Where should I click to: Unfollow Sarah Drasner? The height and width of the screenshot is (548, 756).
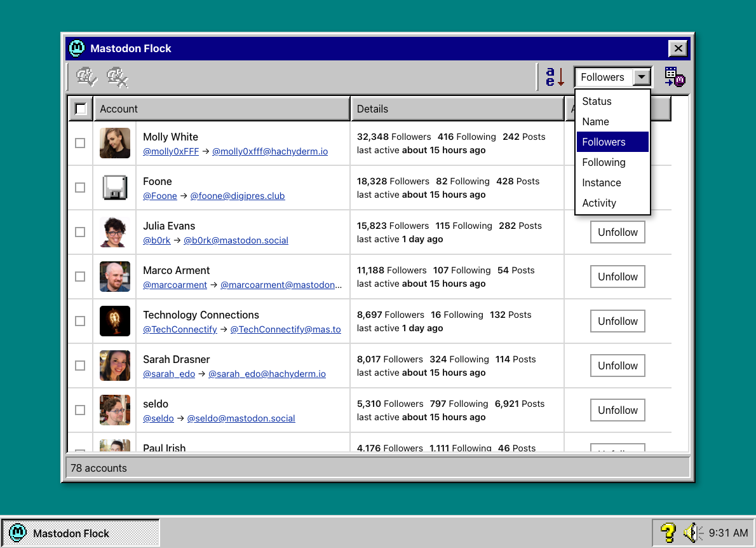(x=618, y=366)
